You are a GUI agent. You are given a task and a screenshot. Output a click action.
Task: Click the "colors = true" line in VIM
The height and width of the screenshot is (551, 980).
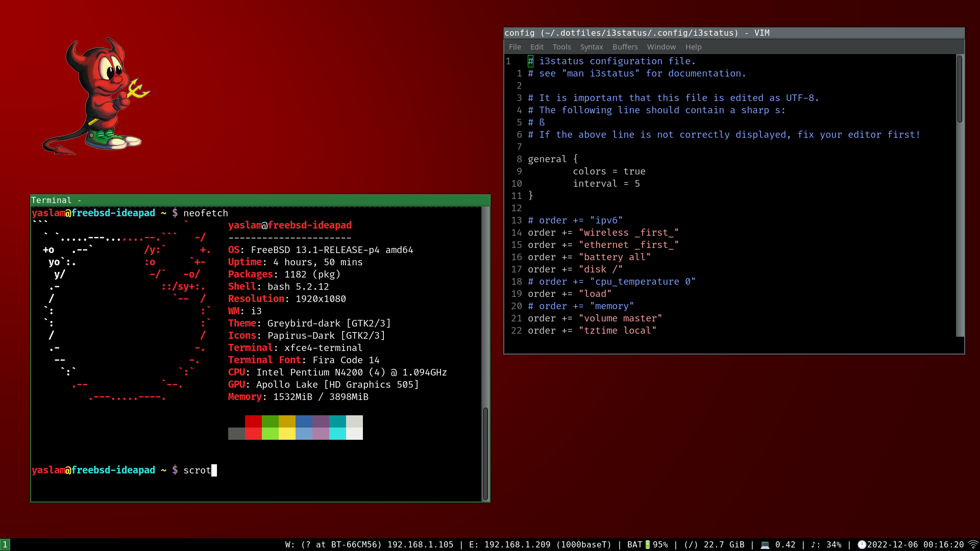point(609,171)
